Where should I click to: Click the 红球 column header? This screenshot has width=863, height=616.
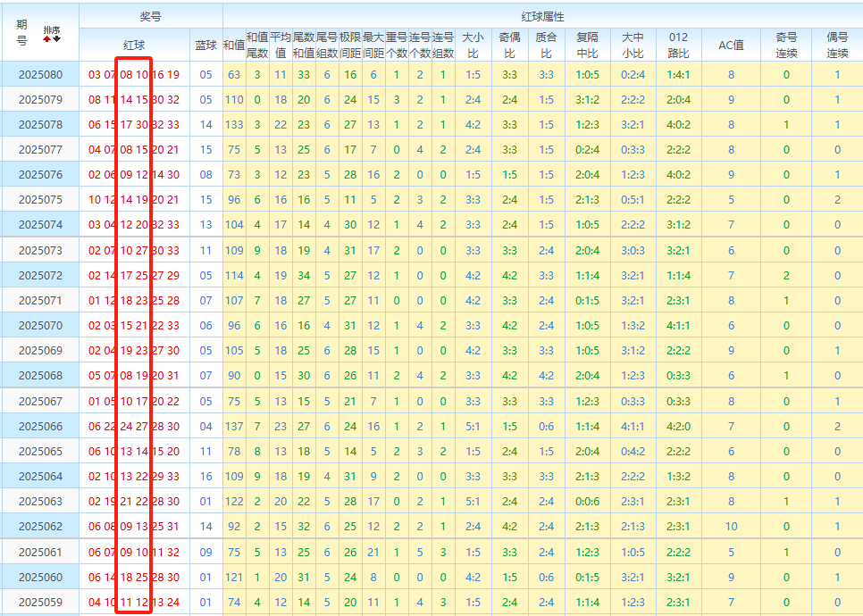point(134,46)
